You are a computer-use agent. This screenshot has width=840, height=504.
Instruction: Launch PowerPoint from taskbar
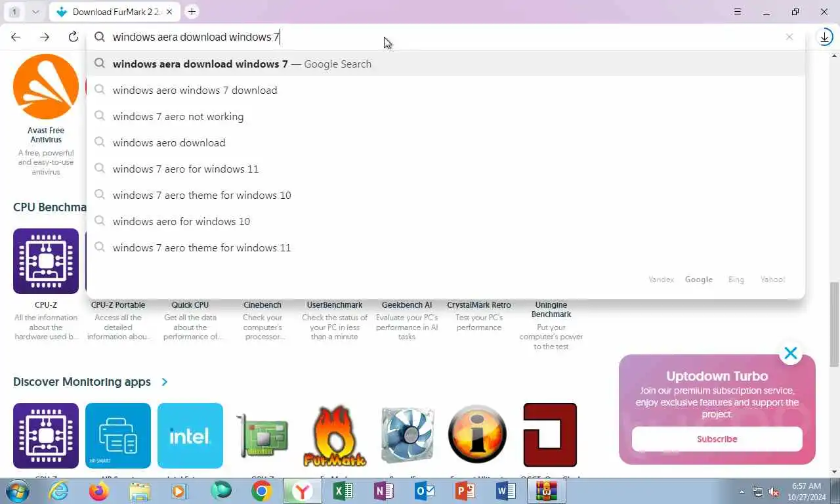pyautogui.click(x=465, y=491)
